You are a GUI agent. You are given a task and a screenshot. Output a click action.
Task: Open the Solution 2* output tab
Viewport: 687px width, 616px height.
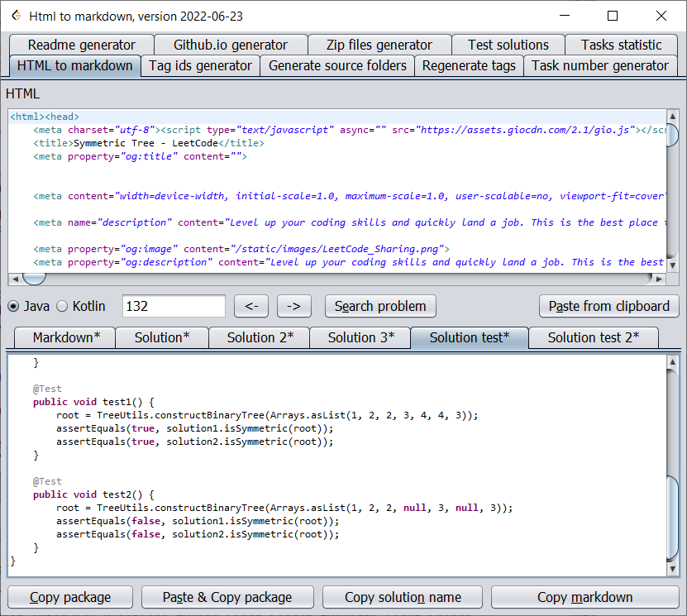pyautogui.click(x=260, y=338)
